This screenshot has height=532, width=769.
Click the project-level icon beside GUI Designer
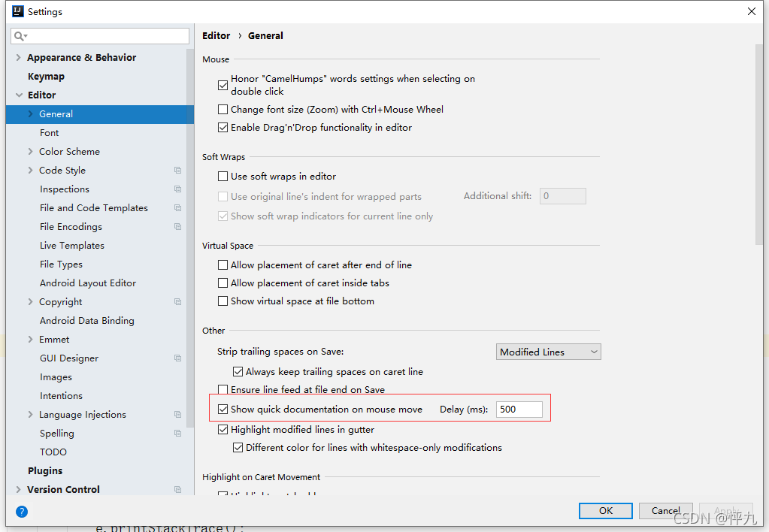[177, 358]
